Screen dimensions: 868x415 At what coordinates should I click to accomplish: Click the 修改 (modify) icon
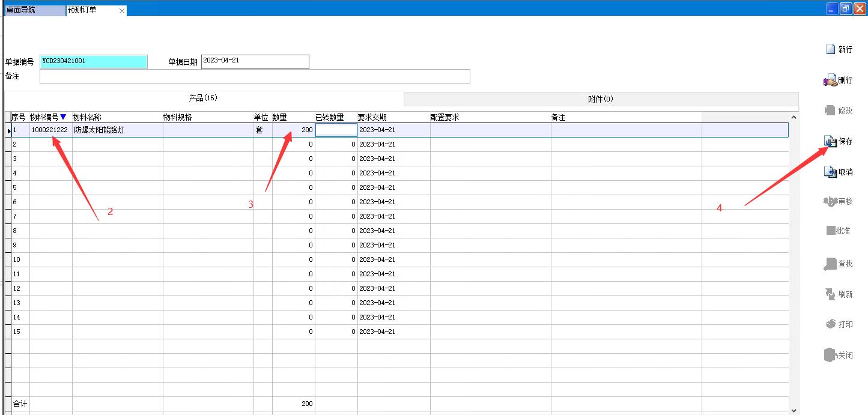[830, 111]
